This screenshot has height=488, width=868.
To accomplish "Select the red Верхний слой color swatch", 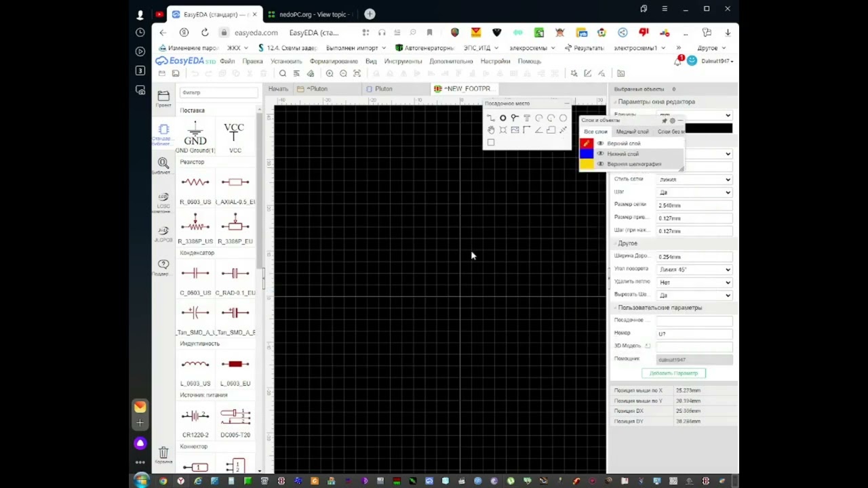I will point(587,144).
